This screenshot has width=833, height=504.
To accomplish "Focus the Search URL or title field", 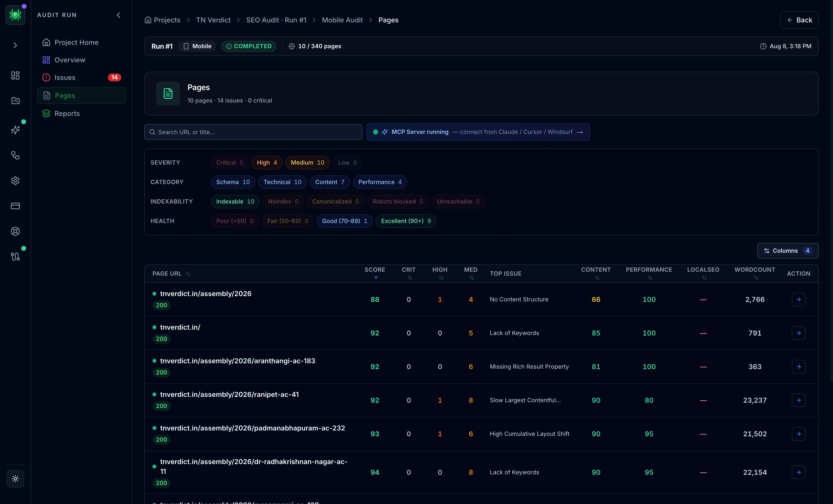I will click(x=253, y=132).
